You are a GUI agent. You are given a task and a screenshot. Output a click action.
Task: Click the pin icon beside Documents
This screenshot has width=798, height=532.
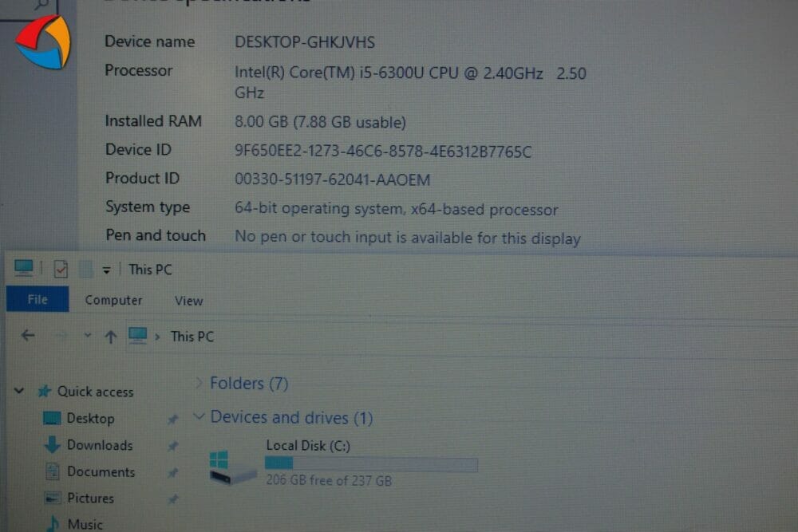point(173,472)
